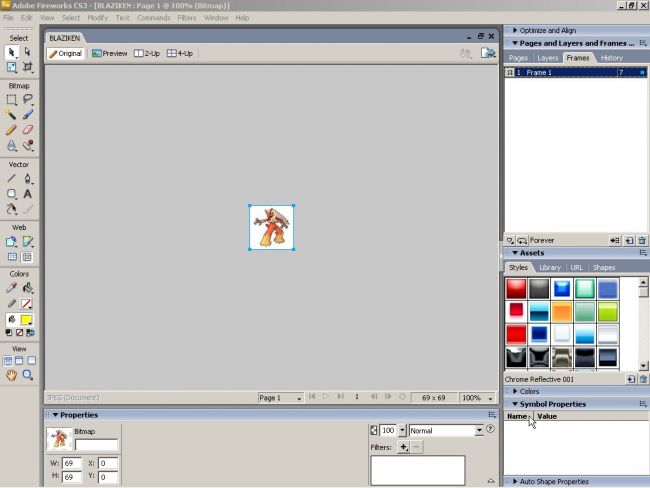Switch to Full Screen with Menus mode
This screenshot has width=650, height=488.
point(19,360)
